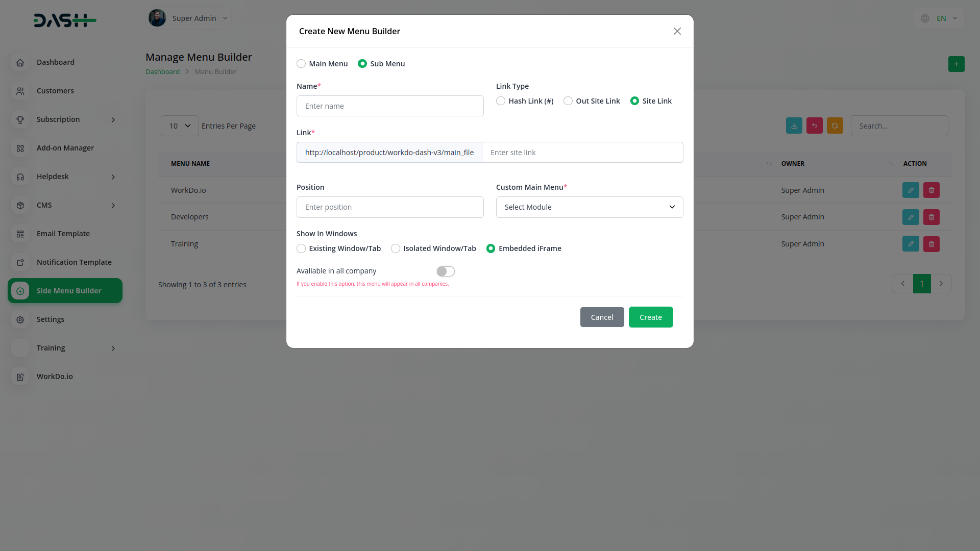Click the Enter name input field
This screenshot has height=551, width=980.
point(389,106)
